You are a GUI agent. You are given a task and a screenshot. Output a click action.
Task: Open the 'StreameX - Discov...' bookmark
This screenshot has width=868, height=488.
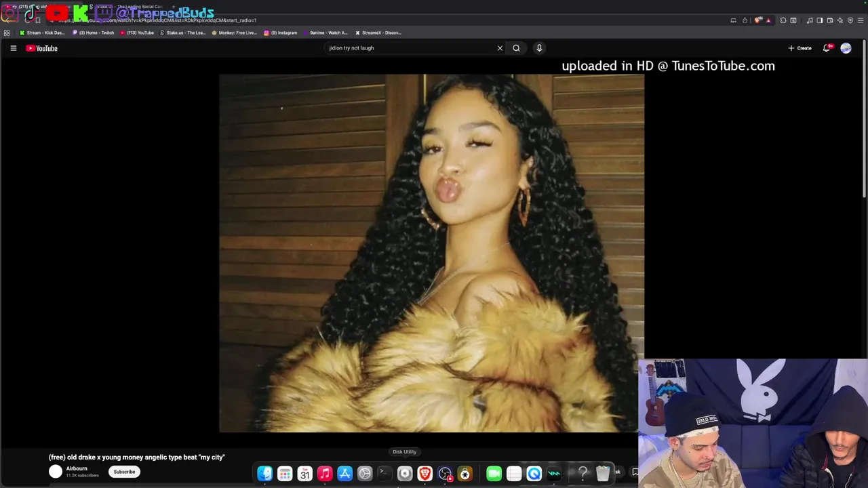[x=378, y=33]
